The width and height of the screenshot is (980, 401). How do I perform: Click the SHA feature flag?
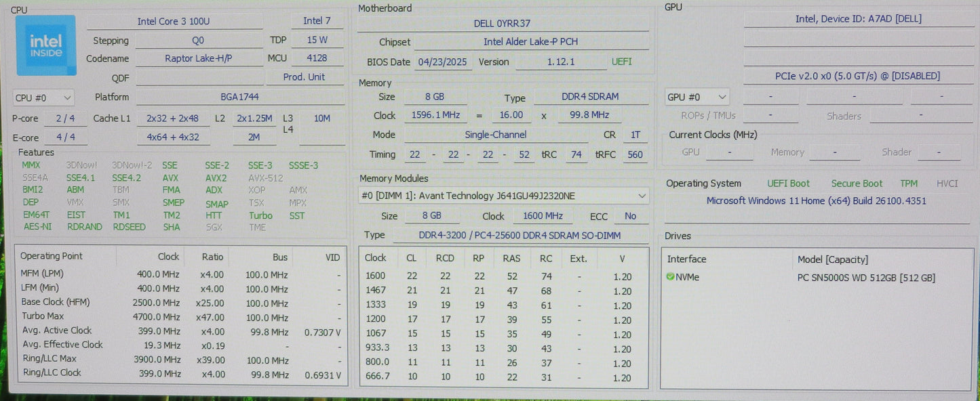tap(172, 227)
